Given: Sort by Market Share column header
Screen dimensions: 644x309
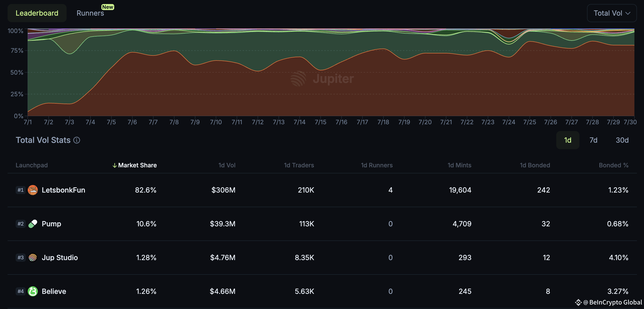Looking at the screenshot, I should click(x=137, y=165).
